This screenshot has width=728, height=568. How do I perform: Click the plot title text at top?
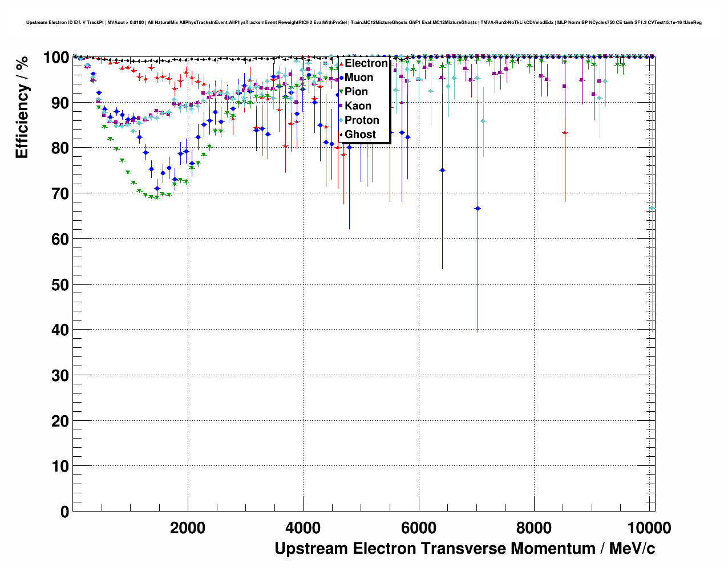363,23
